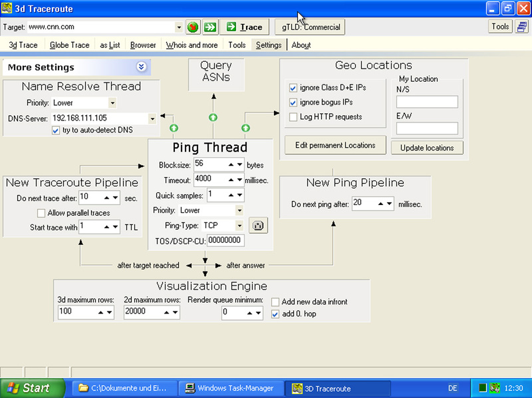Image resolution: width=532 pixels, height=398 pixels.
Task: Open the Windows Start button
Action: [32, 388]
